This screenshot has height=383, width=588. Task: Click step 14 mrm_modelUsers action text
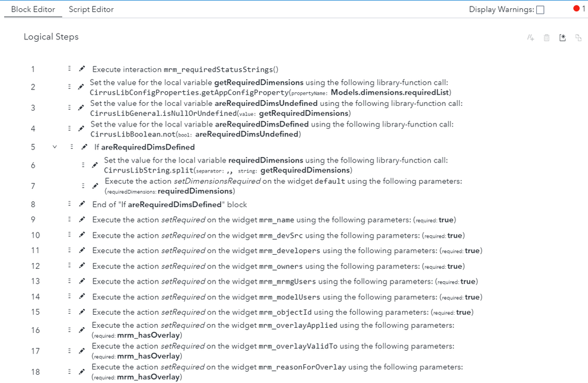(287, 297)
